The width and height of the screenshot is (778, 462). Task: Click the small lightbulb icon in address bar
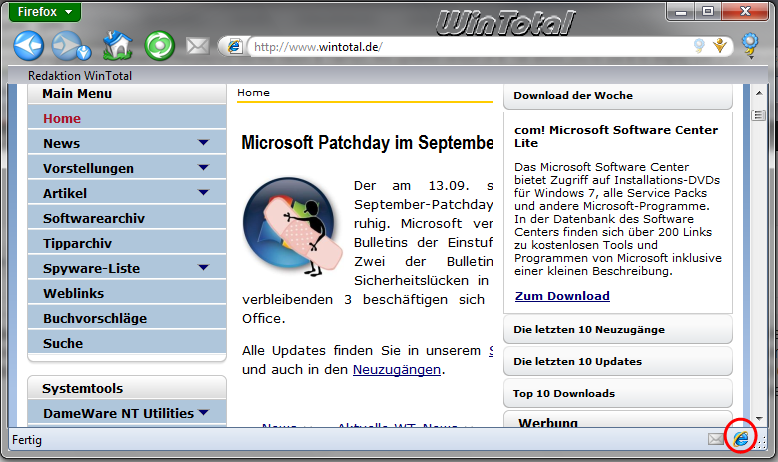[x=699, y=46]
